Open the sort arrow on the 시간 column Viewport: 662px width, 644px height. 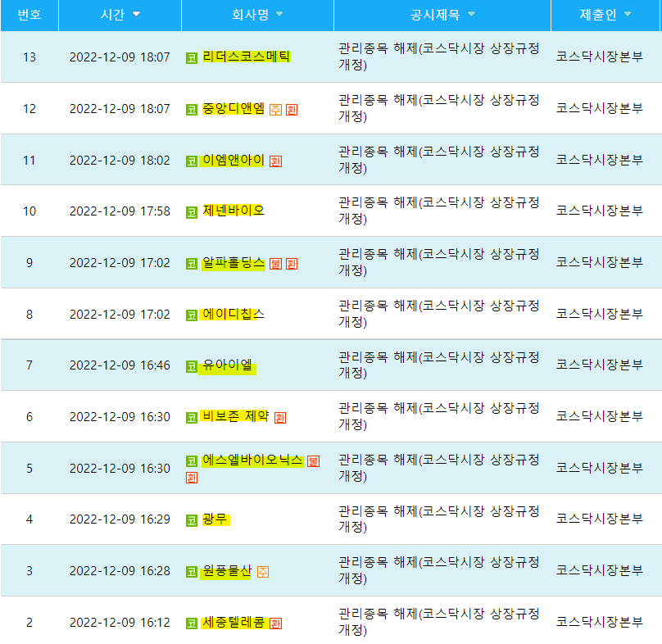[x=135, y=15]
